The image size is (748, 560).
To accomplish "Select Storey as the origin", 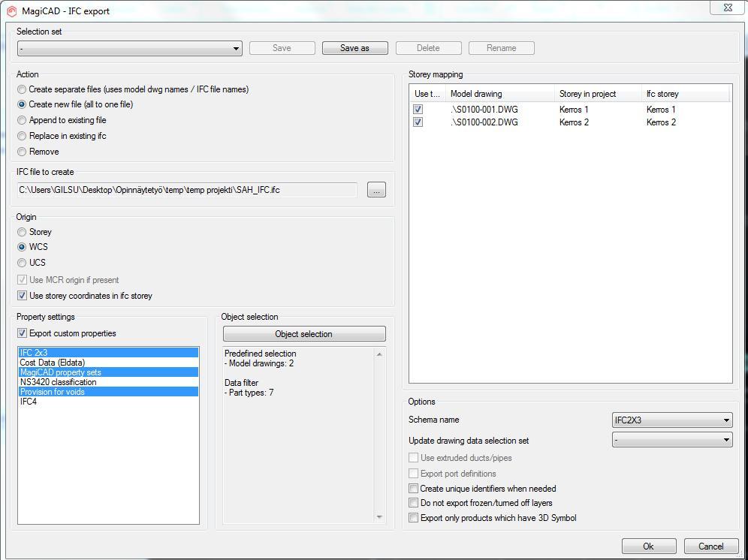I will (22, 232).
